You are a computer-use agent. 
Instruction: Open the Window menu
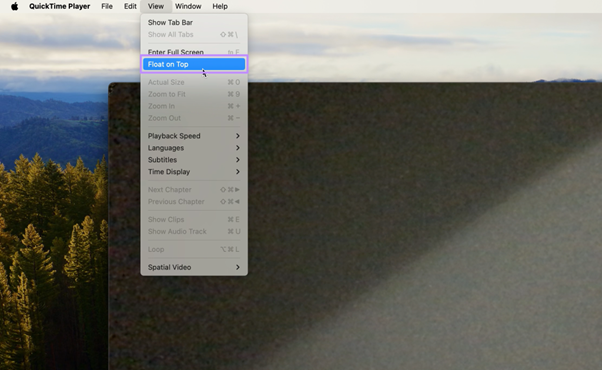188,6
